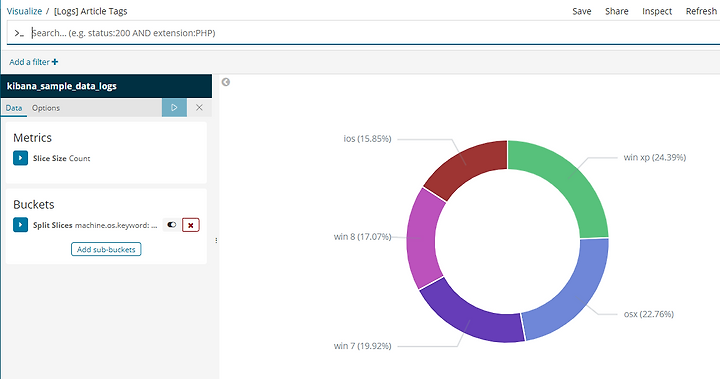This screenshot has width=720, height=379.
Task: Click the [Logs] Article Tags title
Action: point(90,11)
